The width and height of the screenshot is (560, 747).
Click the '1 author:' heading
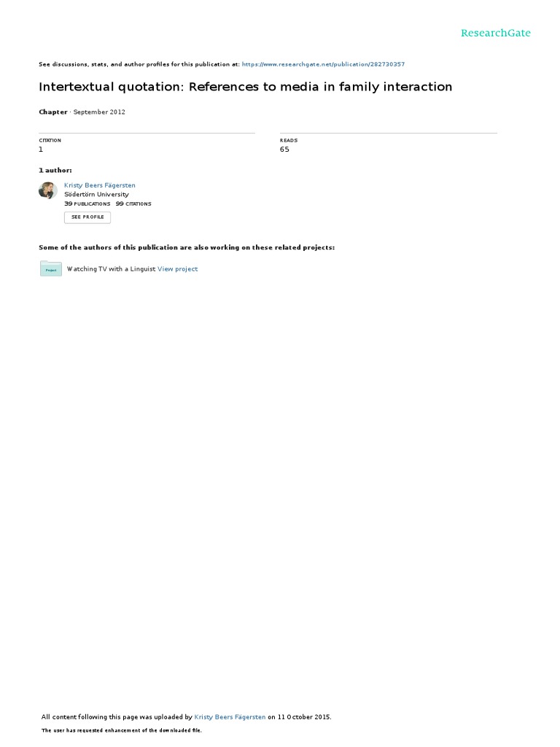tap(55, 170)
